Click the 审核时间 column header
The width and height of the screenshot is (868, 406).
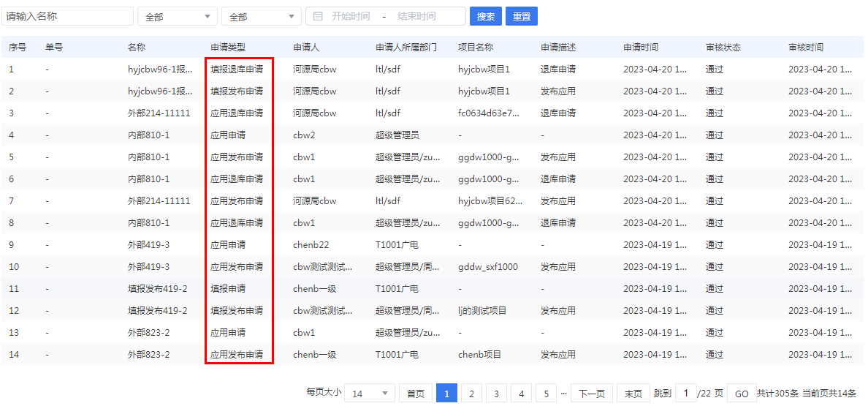(805, 48)
